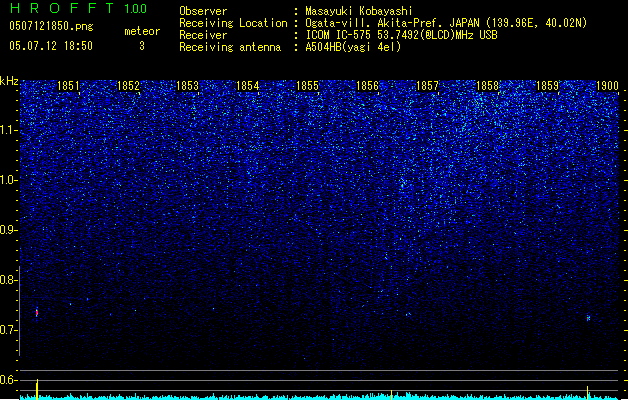629x400 pixels.
Task: Click the 1858 time marker
Action: click(487, 86)
